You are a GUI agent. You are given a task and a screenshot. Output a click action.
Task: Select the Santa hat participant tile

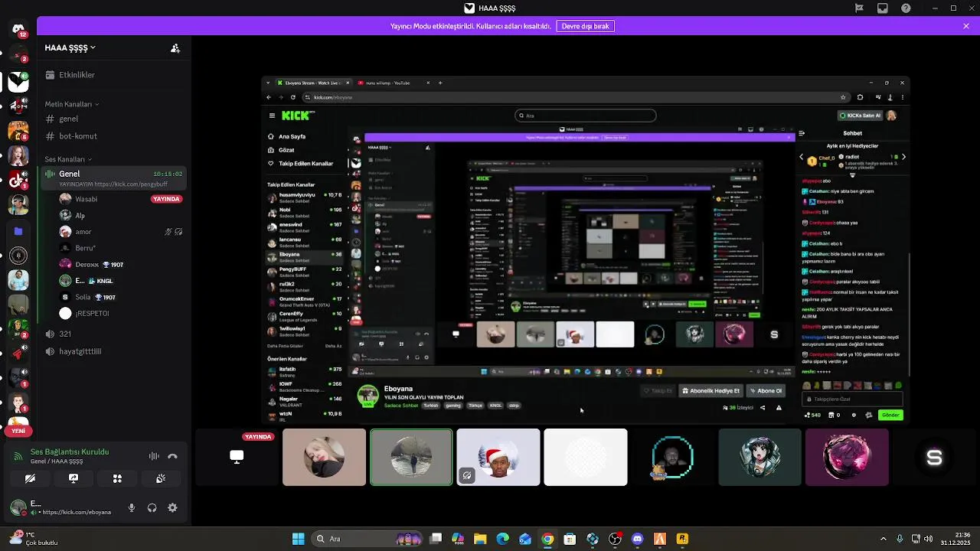point(498,457)
